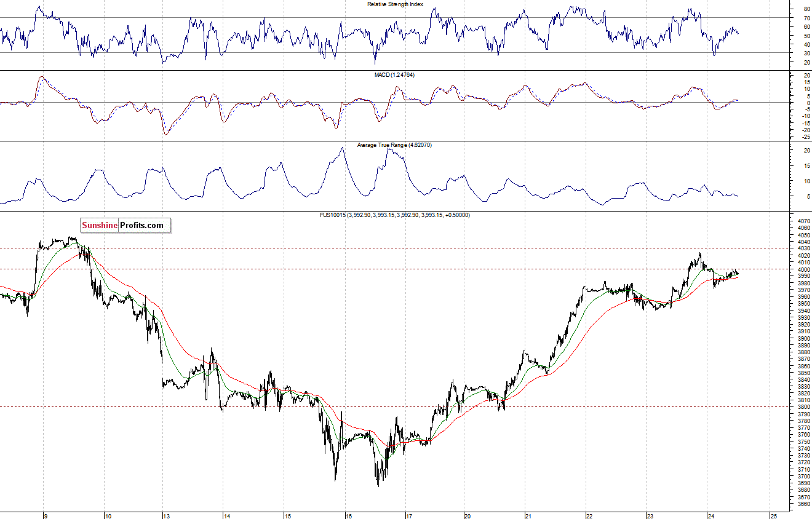Click the 3850 price axis label
Viewport: 812px width, 519px height.
803,373
